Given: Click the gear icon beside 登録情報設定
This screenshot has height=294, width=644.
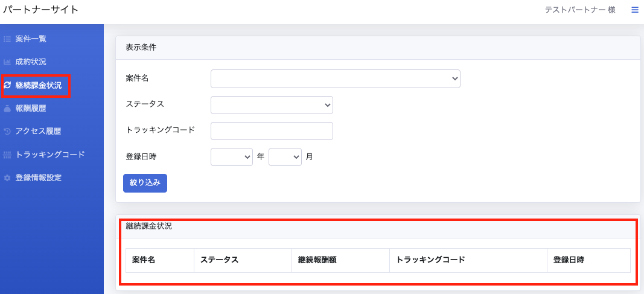Looking at the screenshot, I should (x=7, y=178).
